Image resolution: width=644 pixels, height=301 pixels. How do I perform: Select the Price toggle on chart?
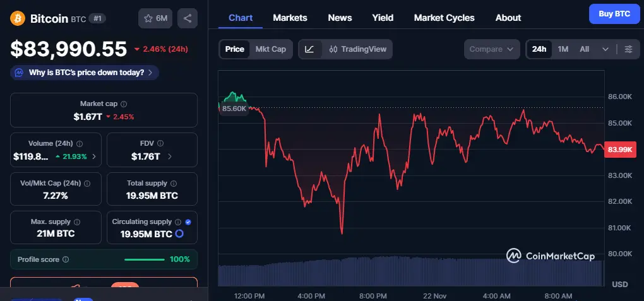(x=234, y=49)
